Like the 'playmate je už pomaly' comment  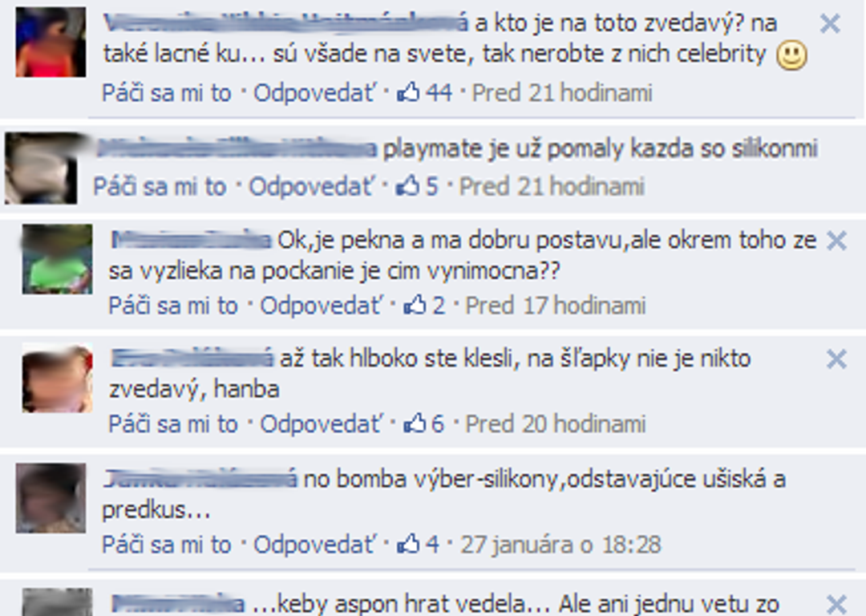pyautogui.click(x=160, y=187)
